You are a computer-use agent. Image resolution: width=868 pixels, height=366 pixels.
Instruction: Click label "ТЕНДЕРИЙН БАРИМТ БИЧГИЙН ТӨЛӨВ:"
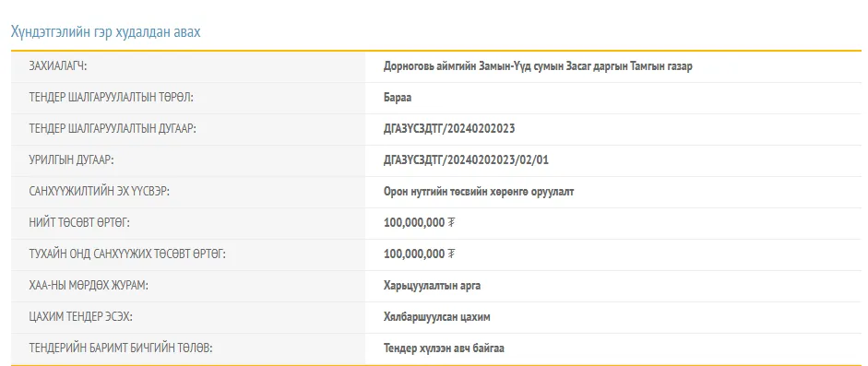click(x=121, y=348)
